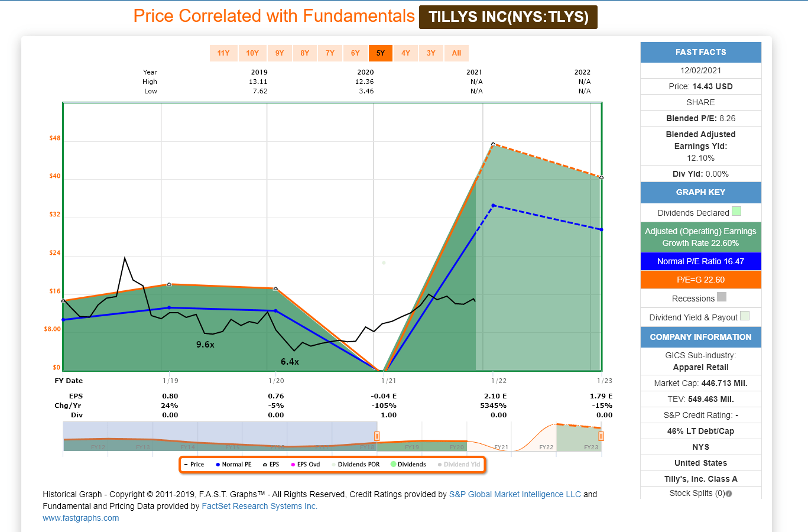808x532 pixels.
Task: Toggle the Recessions checkbox
Action: click(722, 297)
